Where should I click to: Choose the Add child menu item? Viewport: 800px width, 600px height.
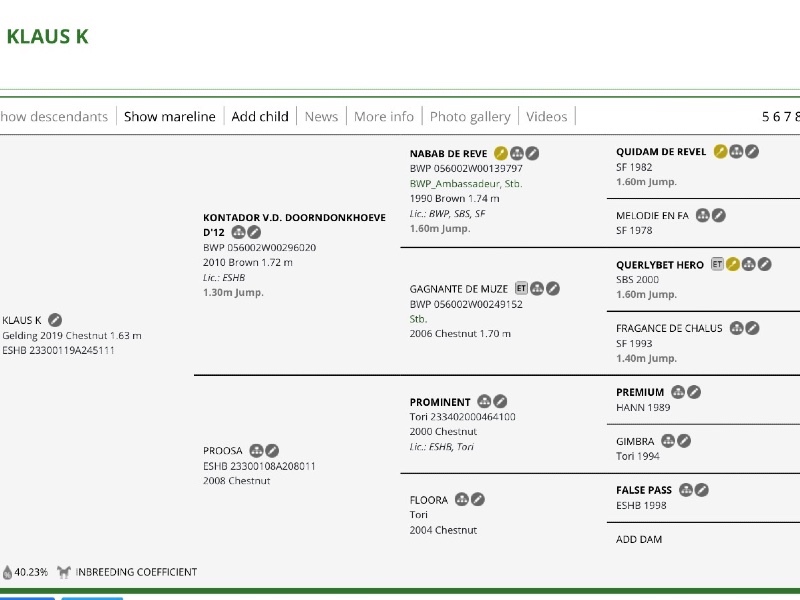point(260,116)
